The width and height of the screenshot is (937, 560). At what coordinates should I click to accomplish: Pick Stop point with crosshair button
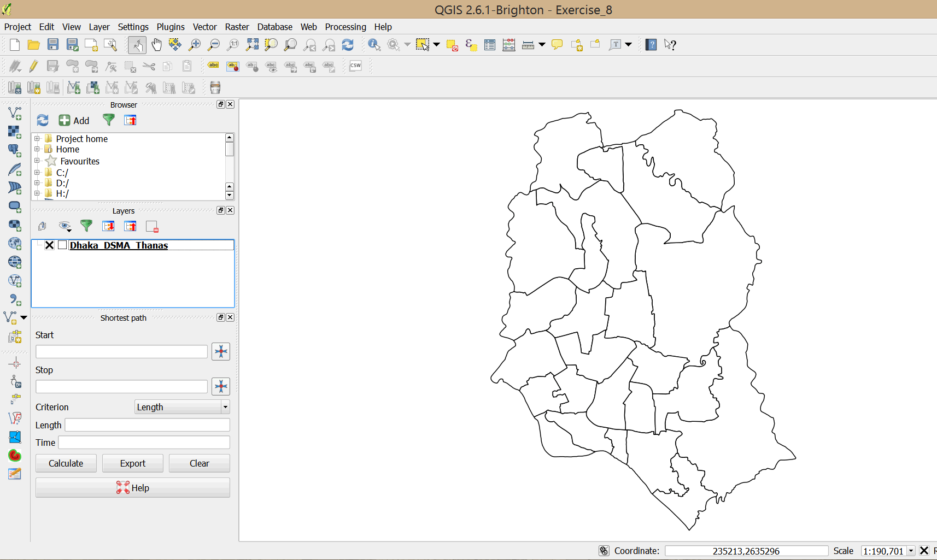[x=221, y=386]
